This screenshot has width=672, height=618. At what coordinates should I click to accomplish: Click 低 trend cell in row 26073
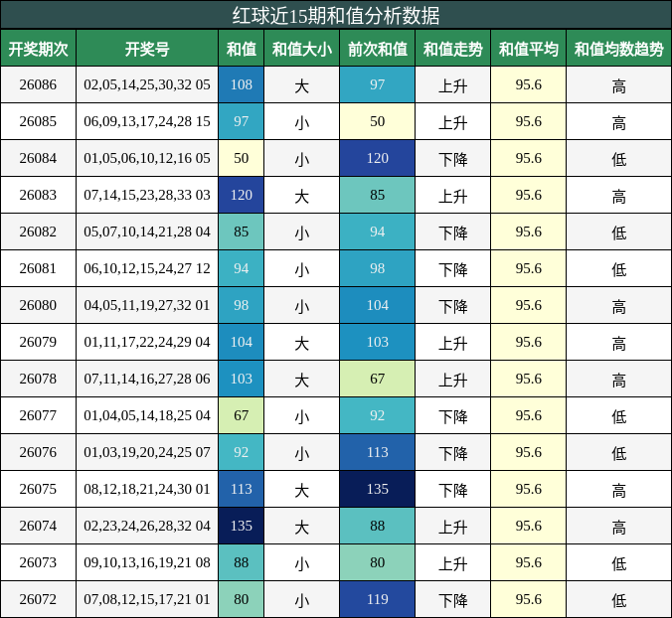(619, 562)
